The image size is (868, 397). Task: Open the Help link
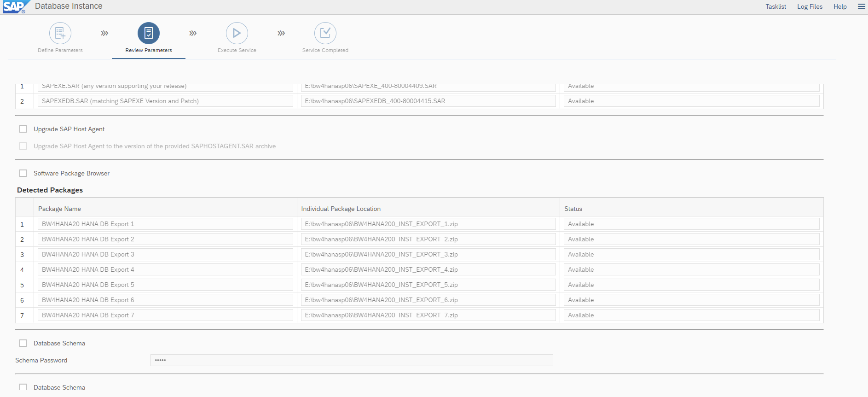coord(840,6)
